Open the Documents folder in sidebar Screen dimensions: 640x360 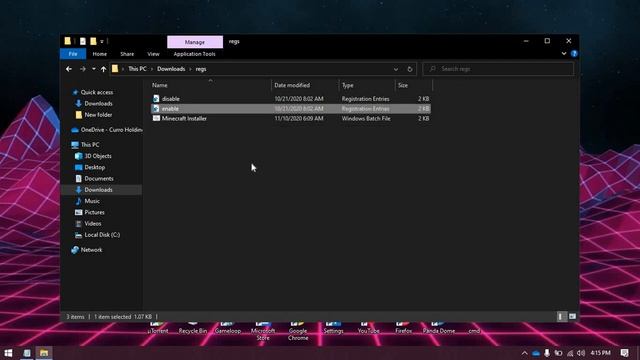click(98, 178)
